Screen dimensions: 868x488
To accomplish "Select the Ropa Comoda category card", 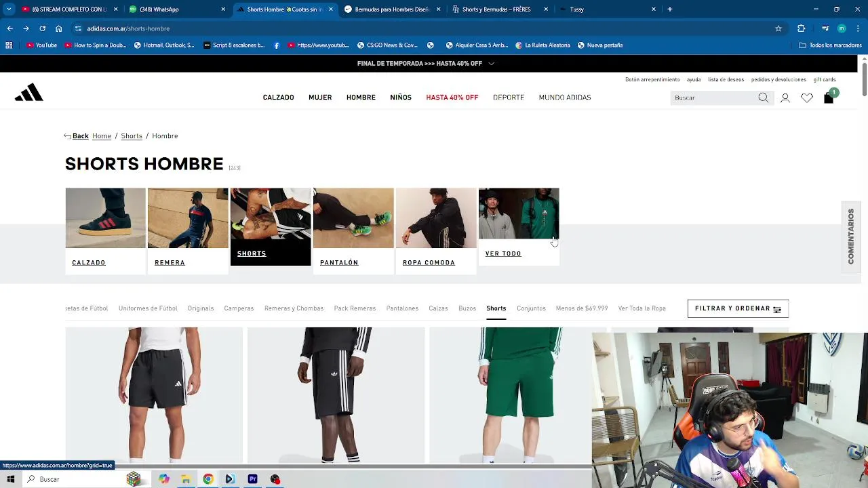I will coord(436,230).
